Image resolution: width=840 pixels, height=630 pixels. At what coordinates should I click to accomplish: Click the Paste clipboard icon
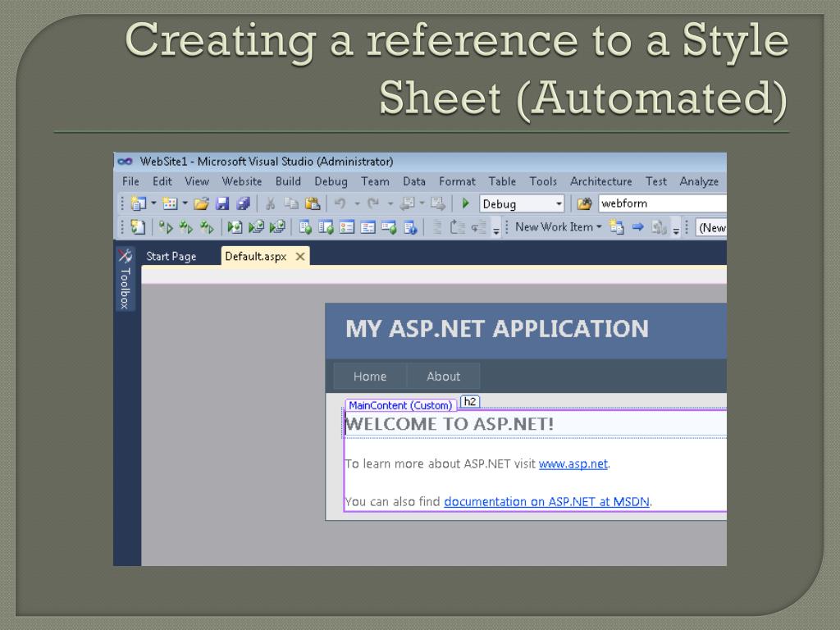pyautogui.click(x=313, y=203)
